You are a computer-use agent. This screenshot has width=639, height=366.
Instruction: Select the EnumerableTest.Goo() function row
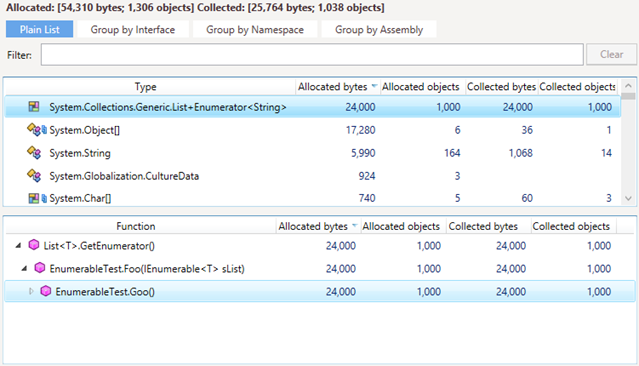(x=320, y=291)
